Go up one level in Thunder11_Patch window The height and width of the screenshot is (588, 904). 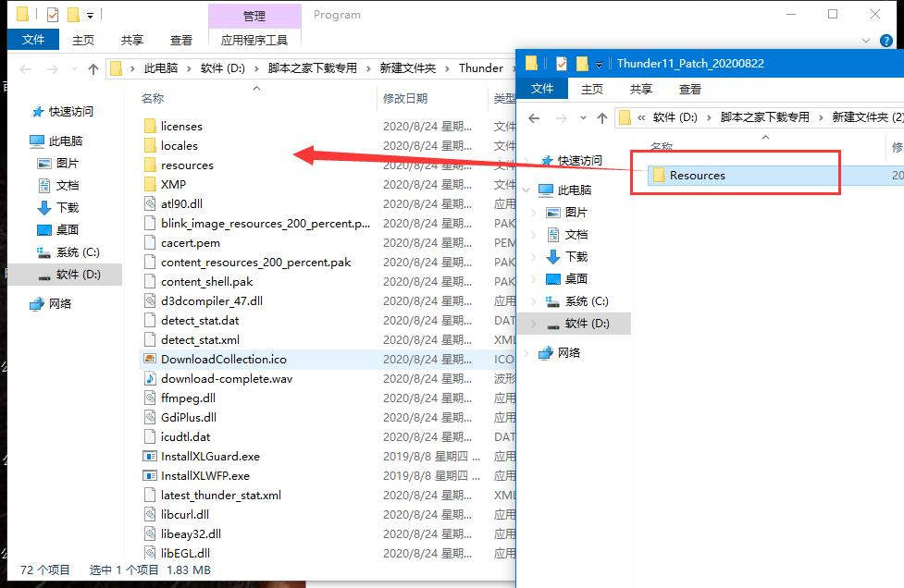tap(602, 118)
